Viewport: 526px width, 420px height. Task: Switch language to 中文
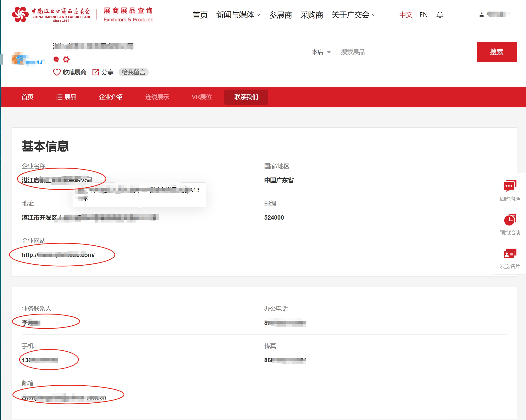[x=406, y=15]
